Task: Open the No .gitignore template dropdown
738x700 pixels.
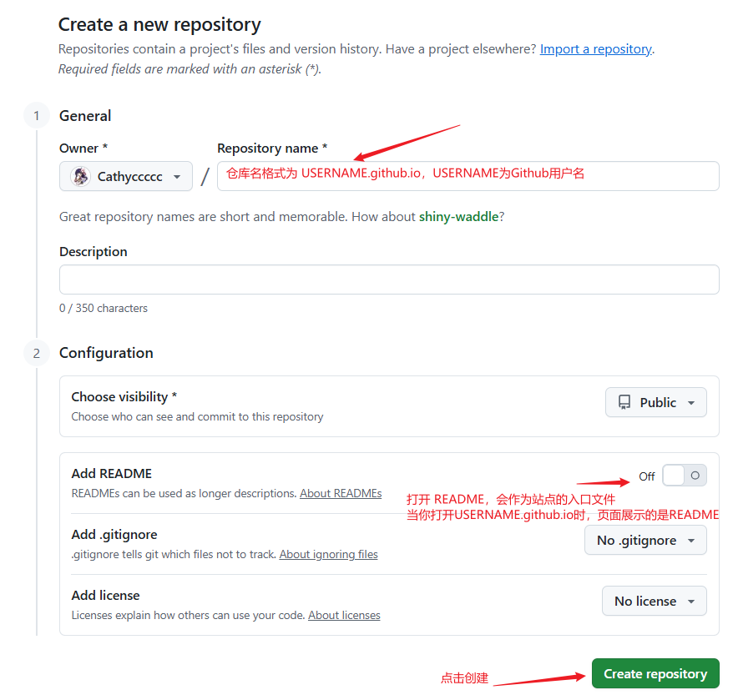Action: point(645,540)
